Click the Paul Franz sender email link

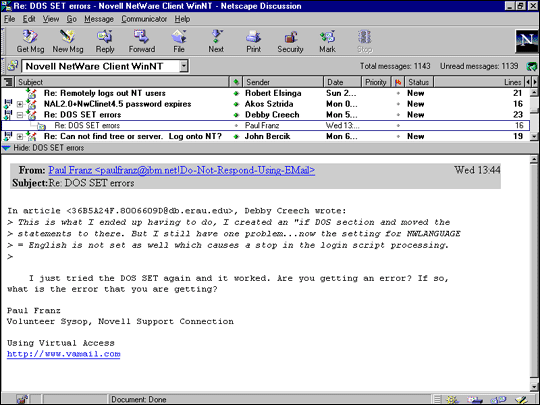click(x=181, y=170)
